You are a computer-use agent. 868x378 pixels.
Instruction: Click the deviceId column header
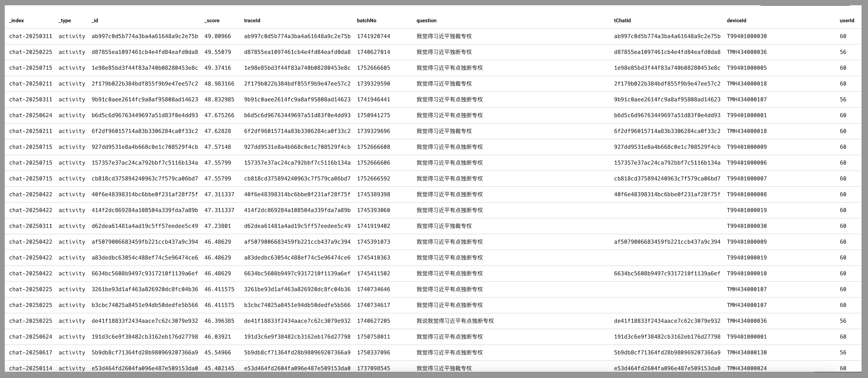point(736,21)
